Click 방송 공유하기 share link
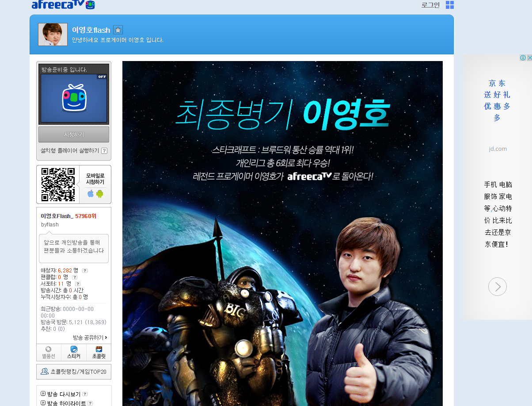The width and height of the screenshot is (532, 406). click(x=90, y=337)
